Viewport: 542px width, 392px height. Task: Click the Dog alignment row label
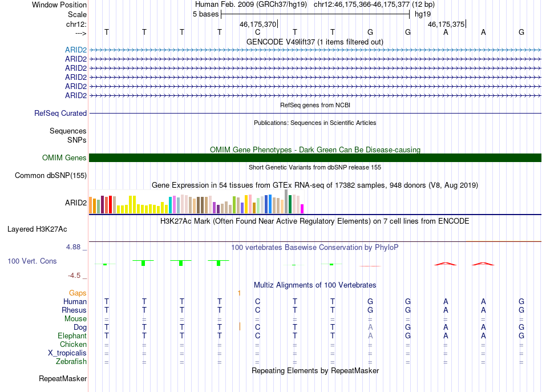point(80,328)
